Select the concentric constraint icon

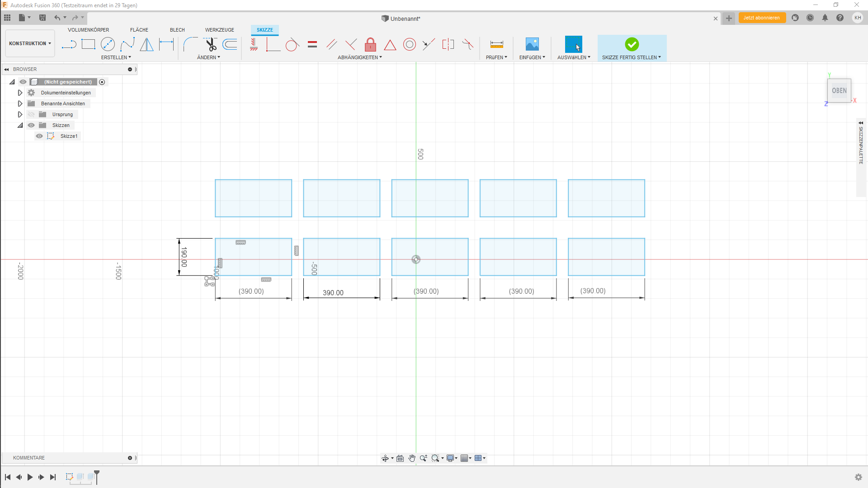(x=410, y=44)
